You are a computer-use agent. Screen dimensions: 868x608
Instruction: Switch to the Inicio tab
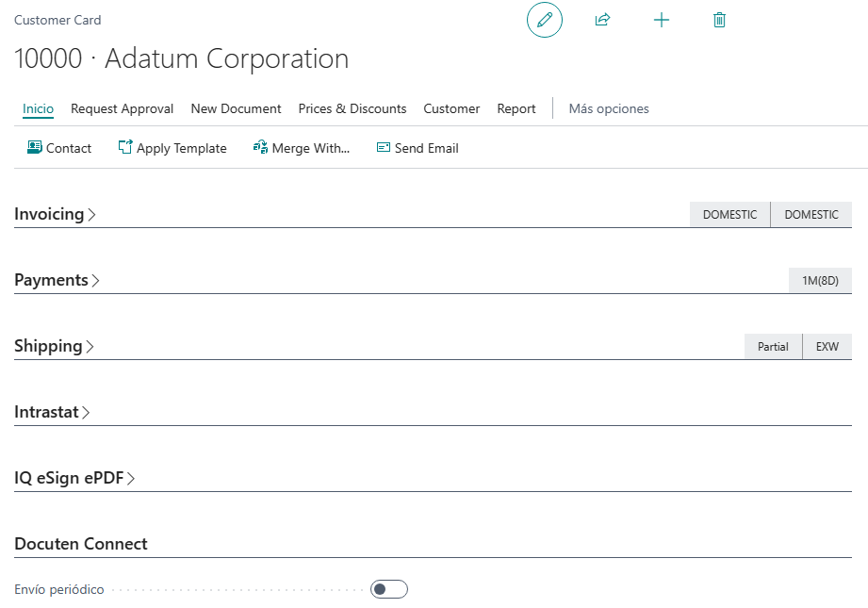[x=38, y=108]
